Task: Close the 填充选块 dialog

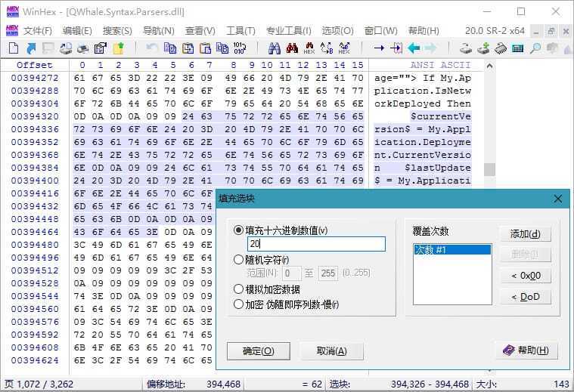Action: [x=558, y=199]
